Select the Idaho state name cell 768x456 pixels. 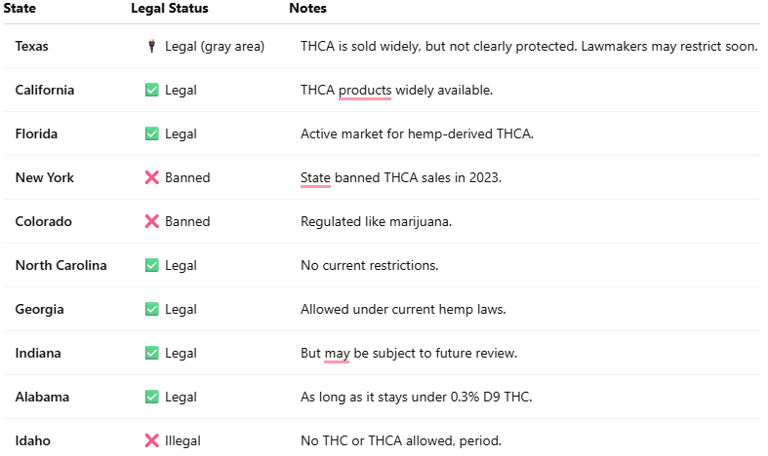[33, 441]
